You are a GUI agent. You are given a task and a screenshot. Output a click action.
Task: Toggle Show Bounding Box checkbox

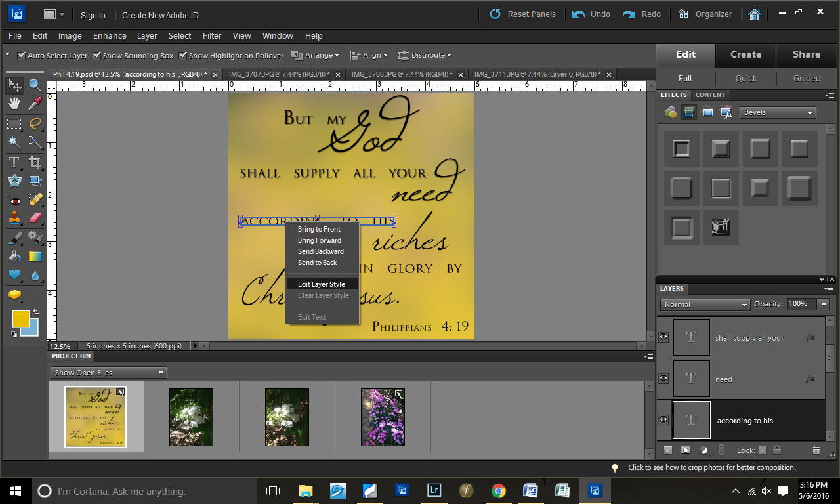point(97,56)
